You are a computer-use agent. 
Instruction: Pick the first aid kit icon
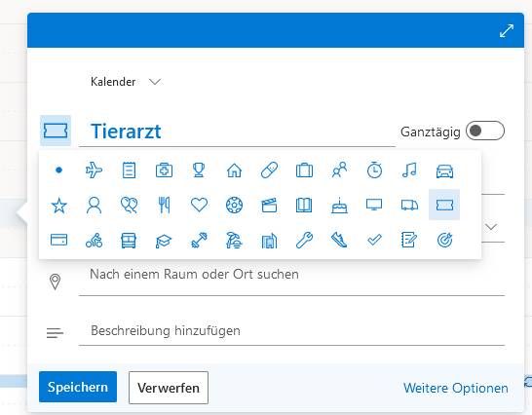coord(164,170)
